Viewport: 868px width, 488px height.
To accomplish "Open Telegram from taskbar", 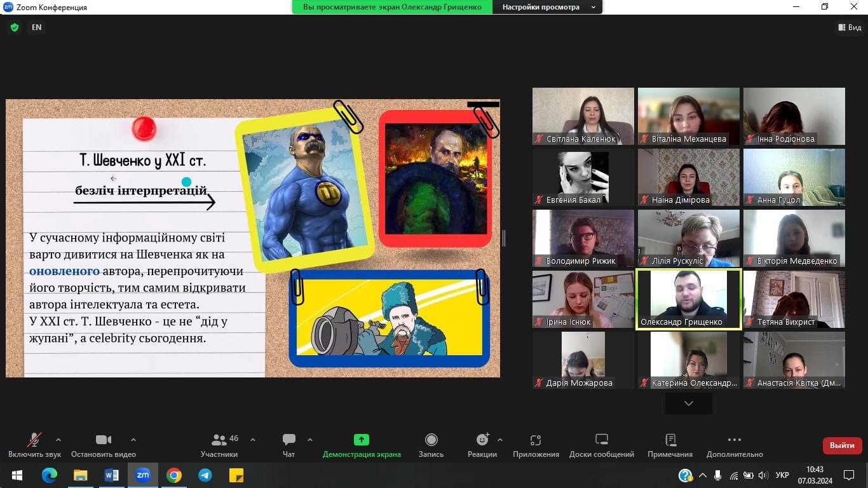I will (x=205, y=475).
